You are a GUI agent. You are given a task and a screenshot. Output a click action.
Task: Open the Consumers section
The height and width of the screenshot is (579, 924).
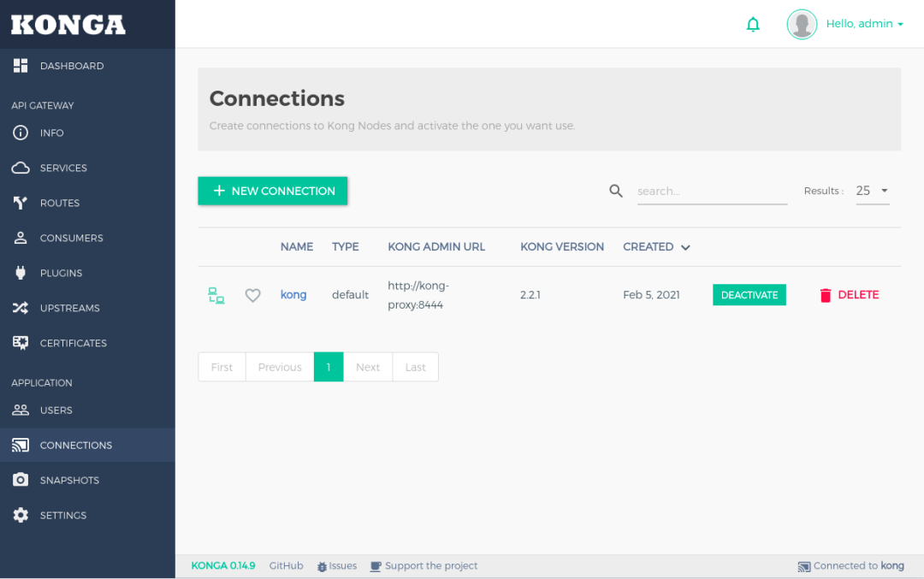click(87, 238)
